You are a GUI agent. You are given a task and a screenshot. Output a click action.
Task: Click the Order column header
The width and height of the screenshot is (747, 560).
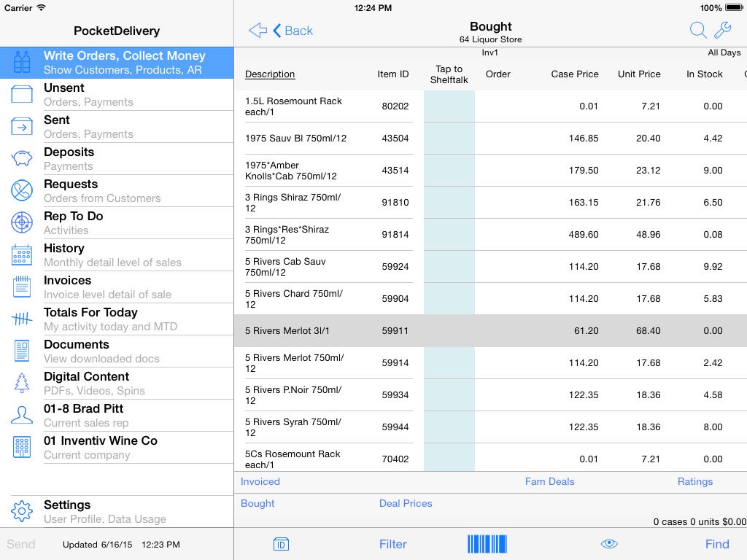tap(498, 74)
